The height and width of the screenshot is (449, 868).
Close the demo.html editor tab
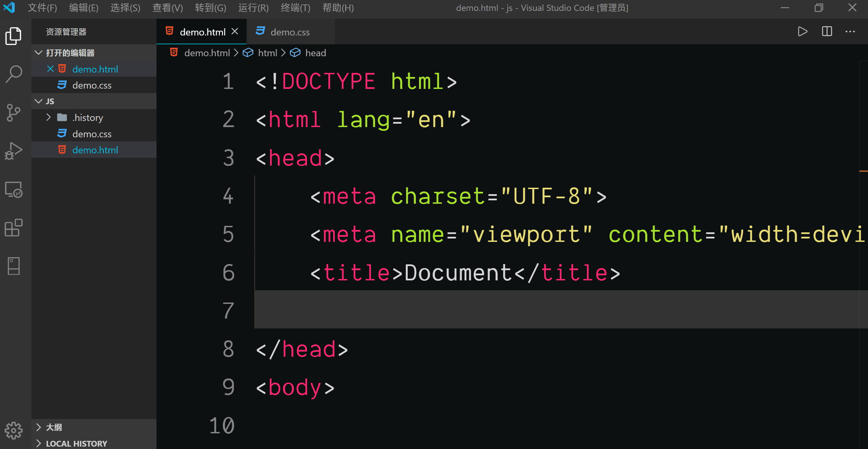(235, 31)
